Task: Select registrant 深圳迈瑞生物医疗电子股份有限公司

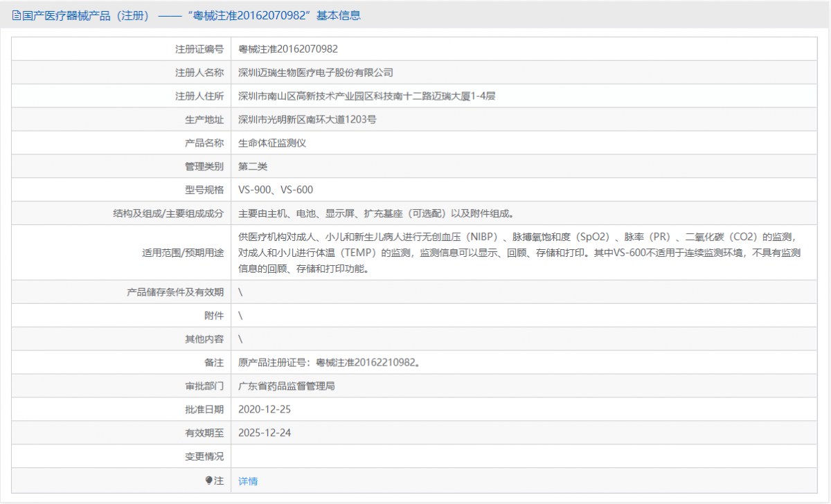Action: 316,73
